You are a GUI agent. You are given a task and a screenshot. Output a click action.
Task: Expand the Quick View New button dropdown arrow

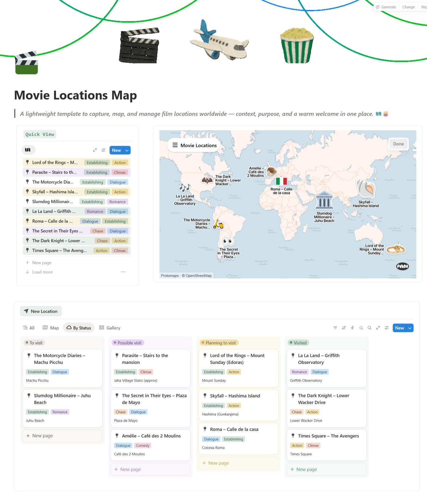pyautogui.click(x=127, y=150)
